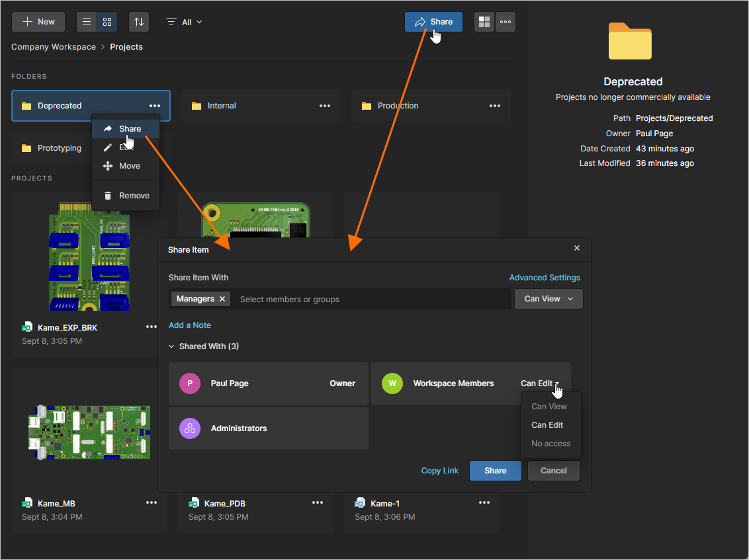The height and width of the screenshot is (560, 749).
Task: Click the Share button in the dialog
Action: coord(496,471)
